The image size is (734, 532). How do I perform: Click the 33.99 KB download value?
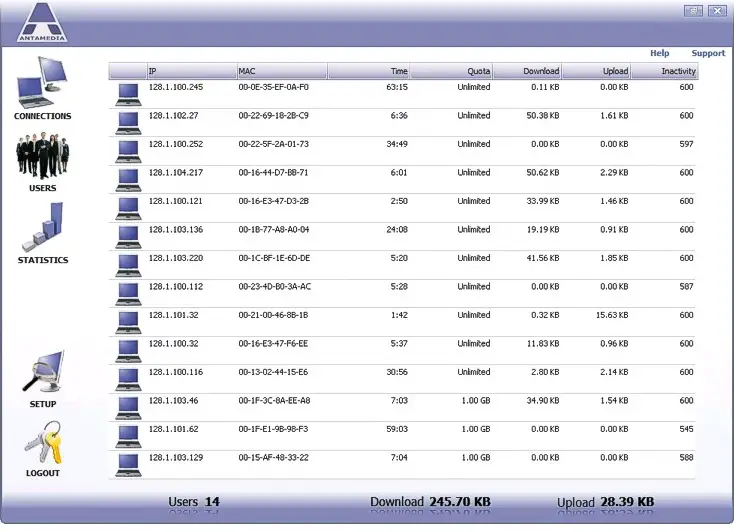(x=543, y=201)
